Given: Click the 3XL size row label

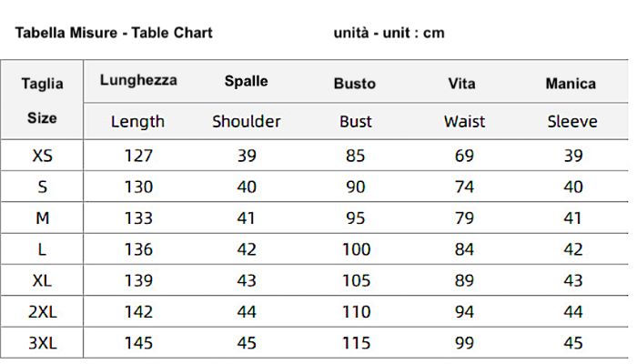Looking at the screenshot, I should pyautogui.click(x=42, y=343).
